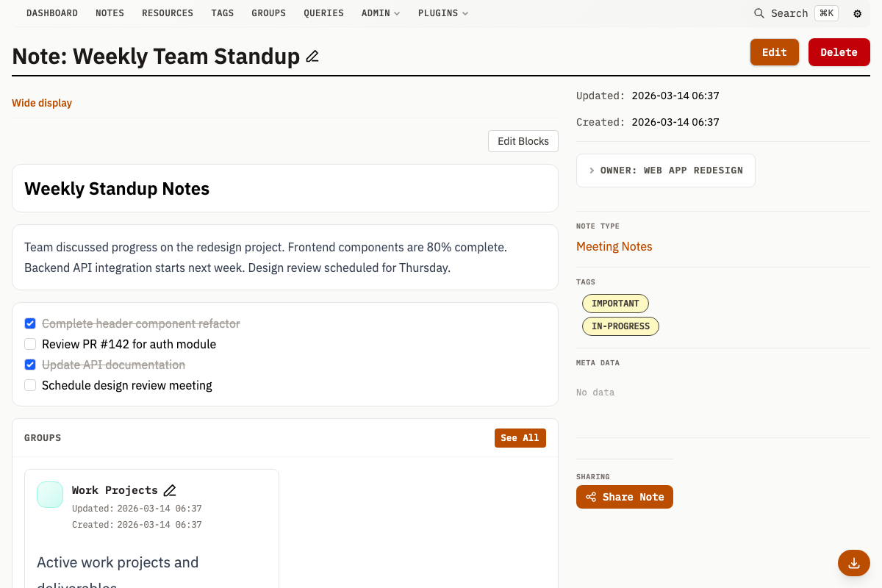Expand the Plugins dropdown menu
The image size is (882, 588).
pyautogui.click(x=442, y=13)
